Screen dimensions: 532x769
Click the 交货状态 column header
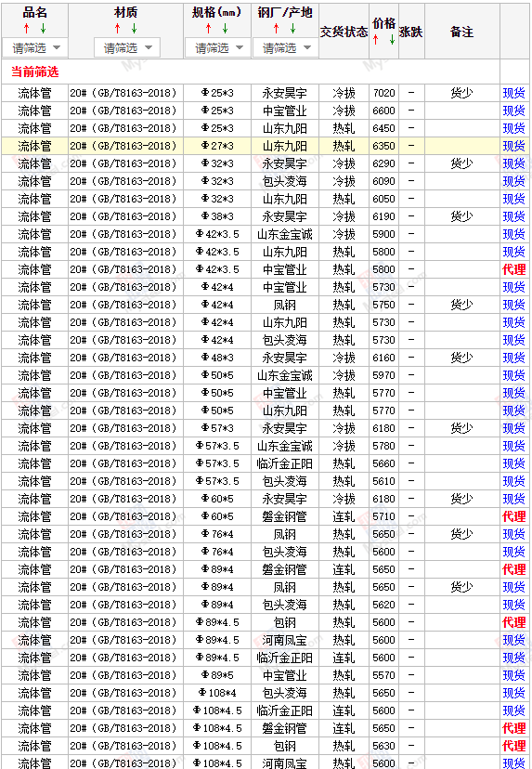(x=344, y=32)
